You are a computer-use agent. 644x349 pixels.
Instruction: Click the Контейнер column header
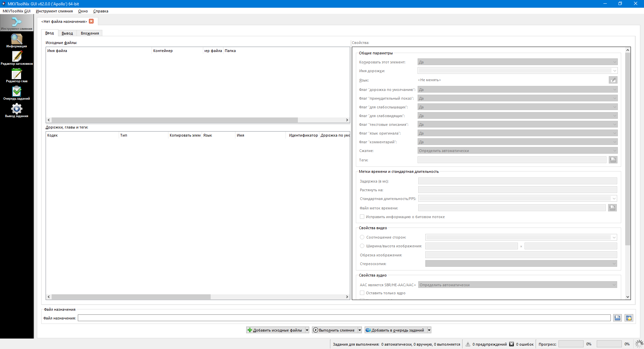click(x=177, y=51)
